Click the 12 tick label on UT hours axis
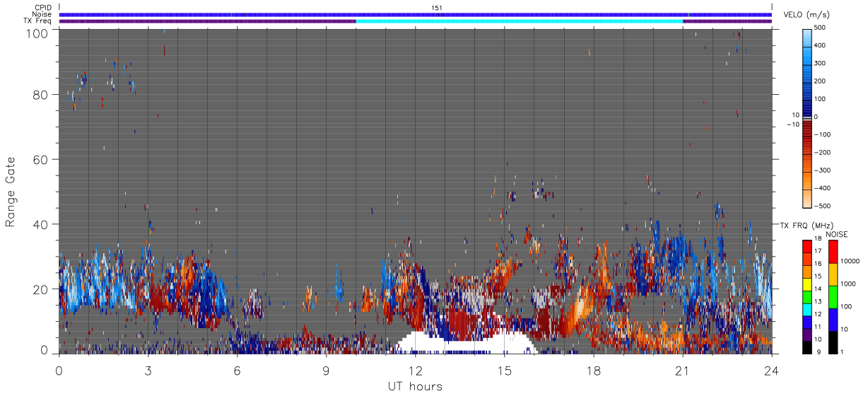 [x=415, y=370]
